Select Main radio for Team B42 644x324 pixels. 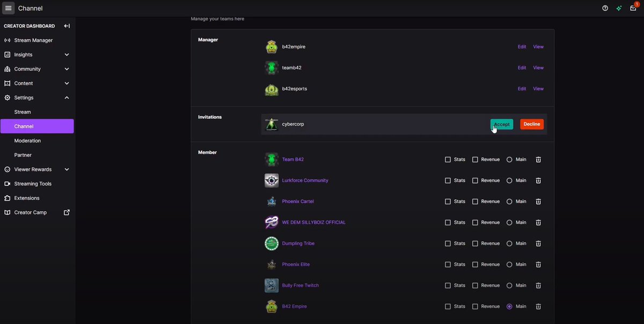(509, 160)
